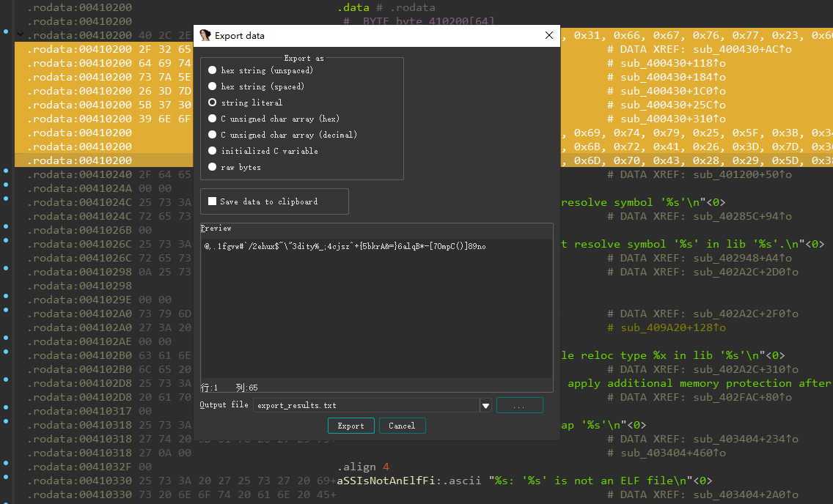
Task: Collapse the array at .rodata:00410200
Action: [20, 35]
